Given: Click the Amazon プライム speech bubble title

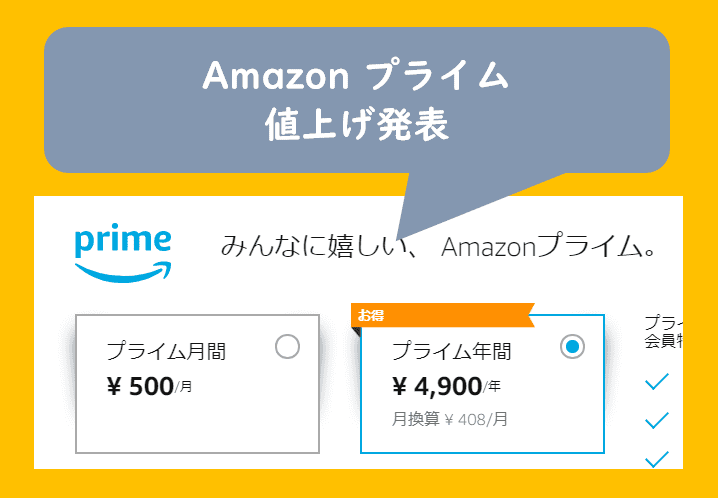Looking at the screenshot, I should click(x=356, y=77).
